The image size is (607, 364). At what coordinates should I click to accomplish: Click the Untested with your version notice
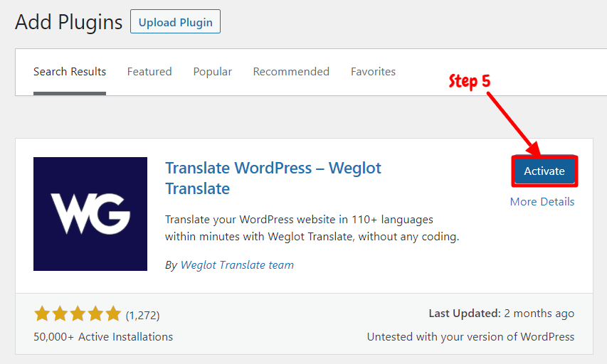tap(471, 337)
